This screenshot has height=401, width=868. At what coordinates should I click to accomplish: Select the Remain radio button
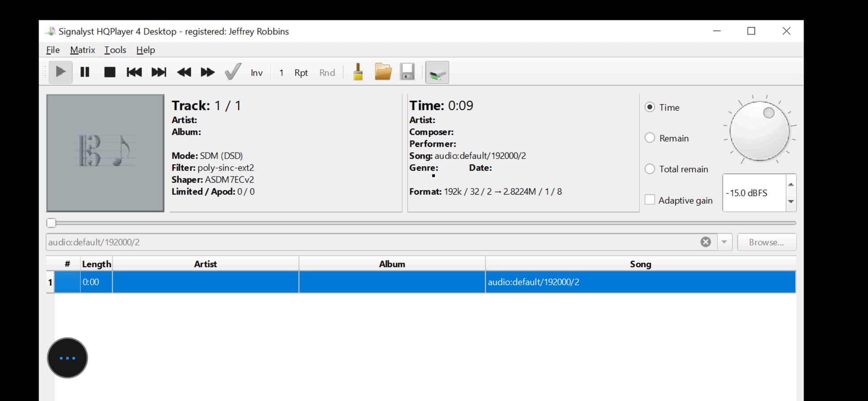[x=650, y=138]
